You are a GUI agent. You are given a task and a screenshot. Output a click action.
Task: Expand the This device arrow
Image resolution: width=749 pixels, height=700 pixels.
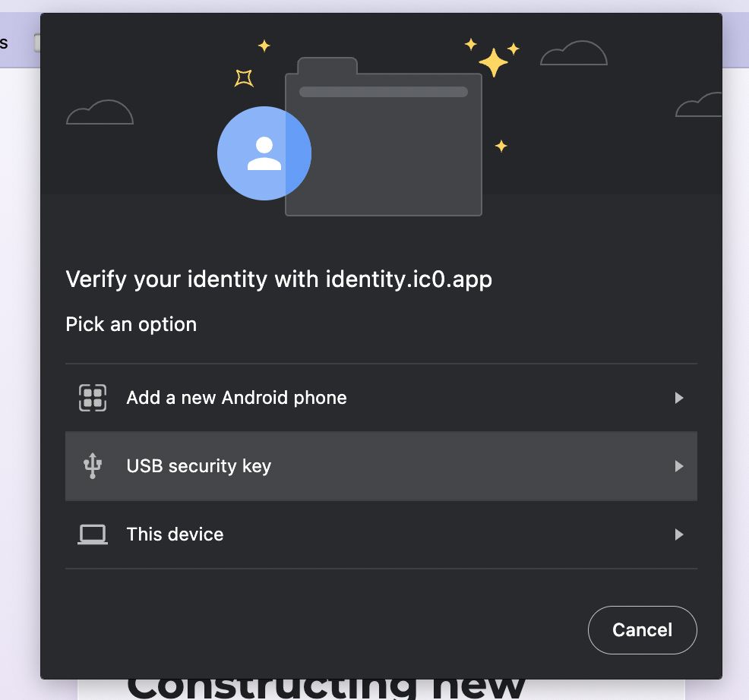click(679, 534)
